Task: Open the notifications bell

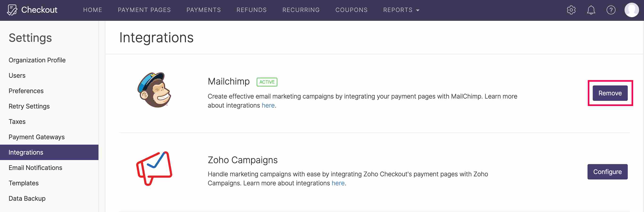Action: [591, 10]
